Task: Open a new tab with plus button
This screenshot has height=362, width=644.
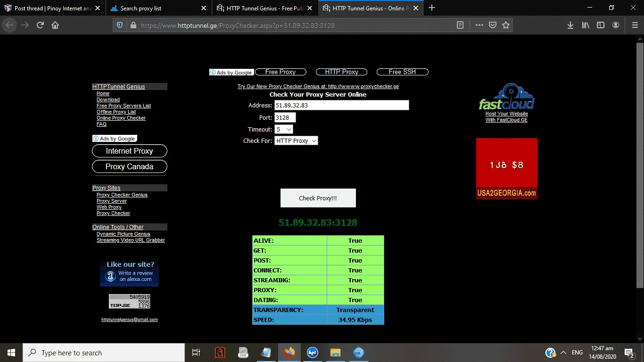Action: 432,8
